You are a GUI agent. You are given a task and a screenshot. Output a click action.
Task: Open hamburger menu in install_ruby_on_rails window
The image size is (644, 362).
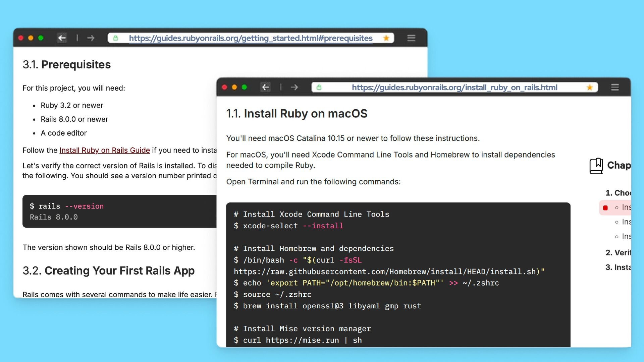pos(615,87)
